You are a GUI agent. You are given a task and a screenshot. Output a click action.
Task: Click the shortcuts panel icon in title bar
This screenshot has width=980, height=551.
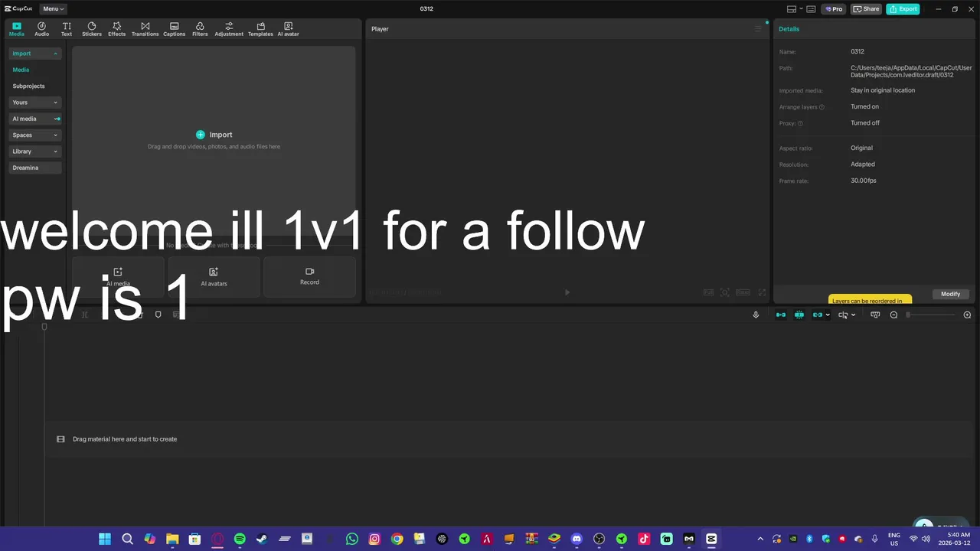coord(811,9)
